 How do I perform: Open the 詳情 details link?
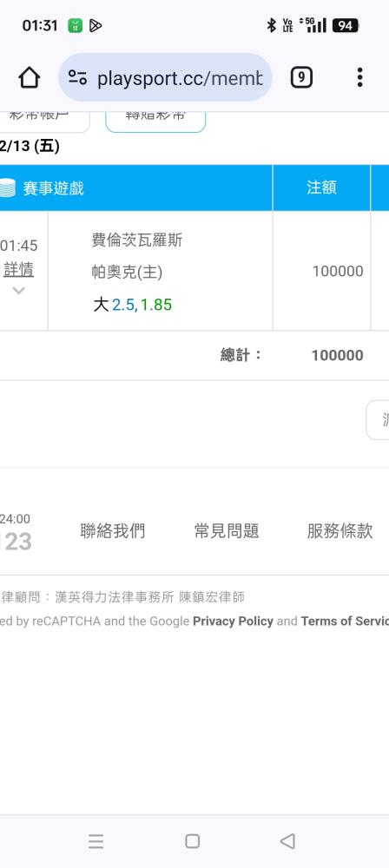(x=18, y=270)
